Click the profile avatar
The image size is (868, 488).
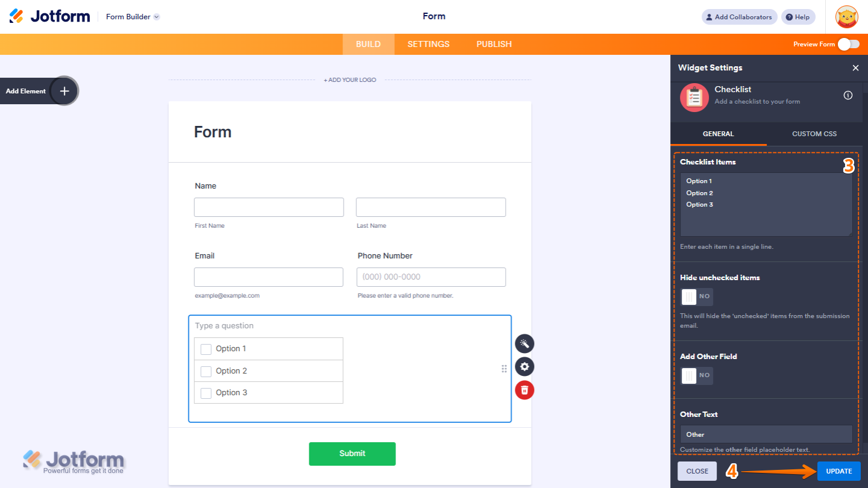coord(846,16)
